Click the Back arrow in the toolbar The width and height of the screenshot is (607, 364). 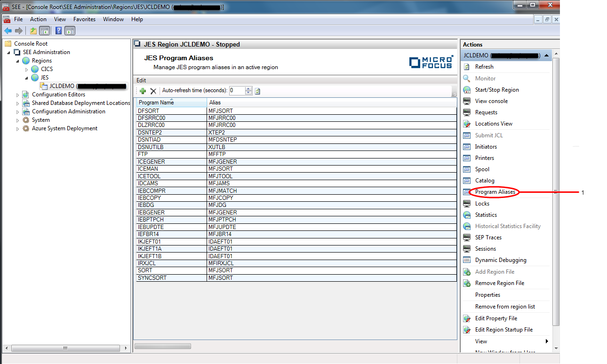[x=8, y=31]
